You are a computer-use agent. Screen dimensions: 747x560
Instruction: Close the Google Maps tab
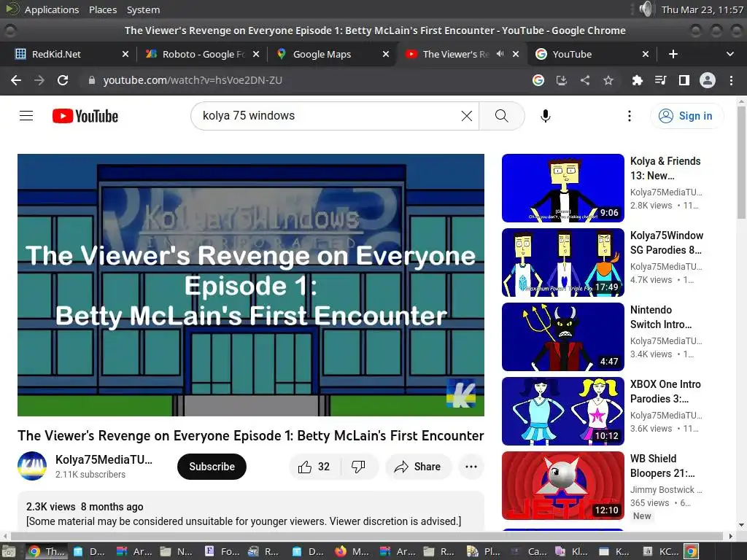point(386,54)
